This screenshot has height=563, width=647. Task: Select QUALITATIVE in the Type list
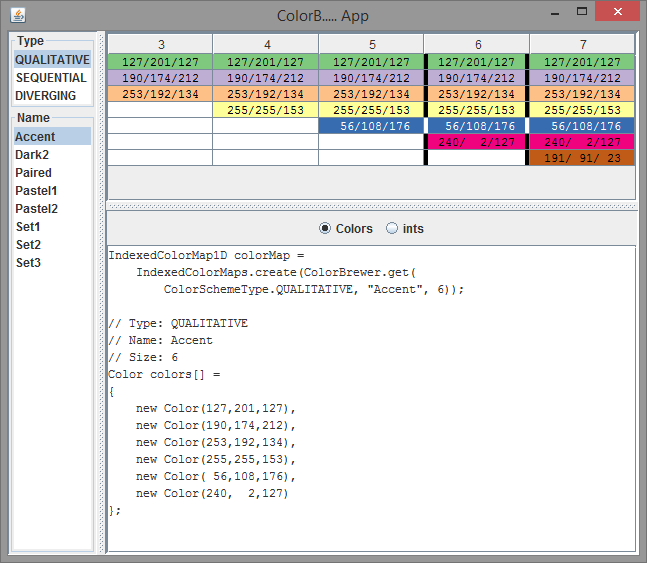pos(52,60)
